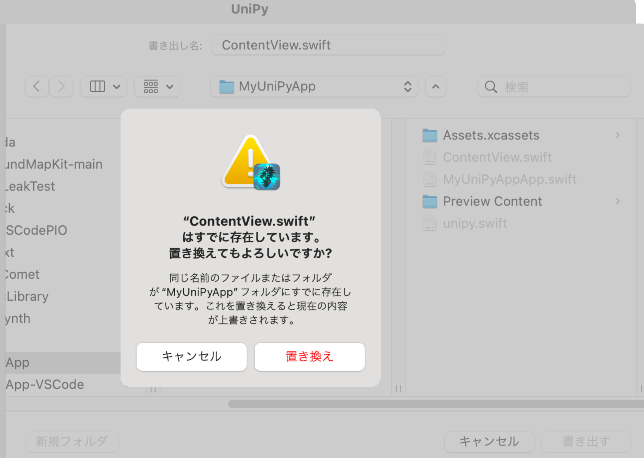Click the search magnifier icon
Screen dimensions: 644x458
point(492,87)
